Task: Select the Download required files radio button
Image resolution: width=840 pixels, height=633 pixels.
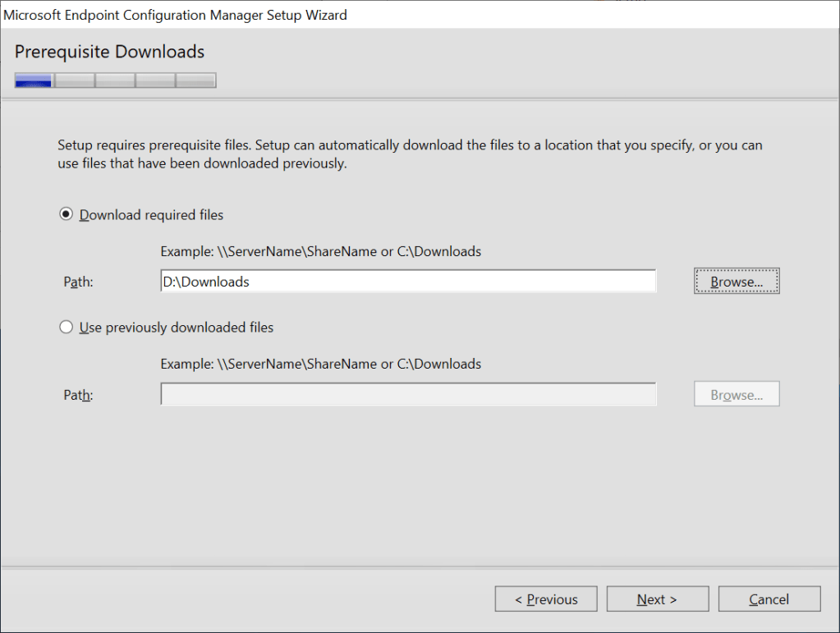Action: pos(67,215)
